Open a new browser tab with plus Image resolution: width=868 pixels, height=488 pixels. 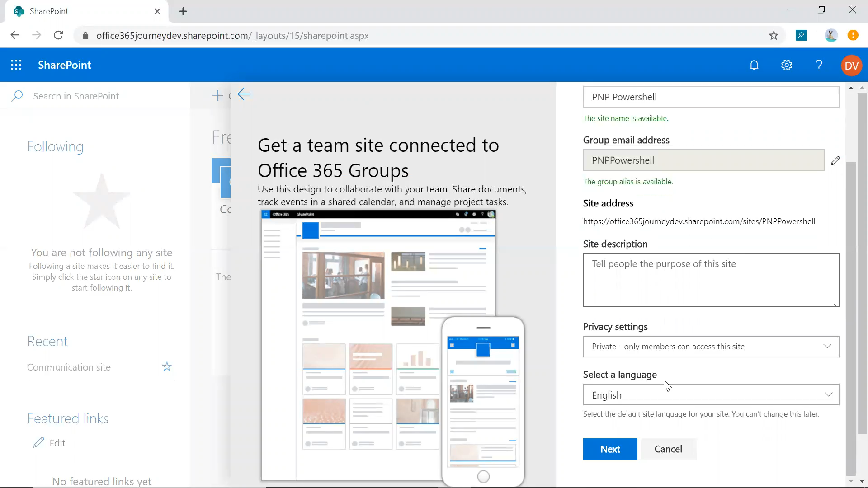[183, 11]
